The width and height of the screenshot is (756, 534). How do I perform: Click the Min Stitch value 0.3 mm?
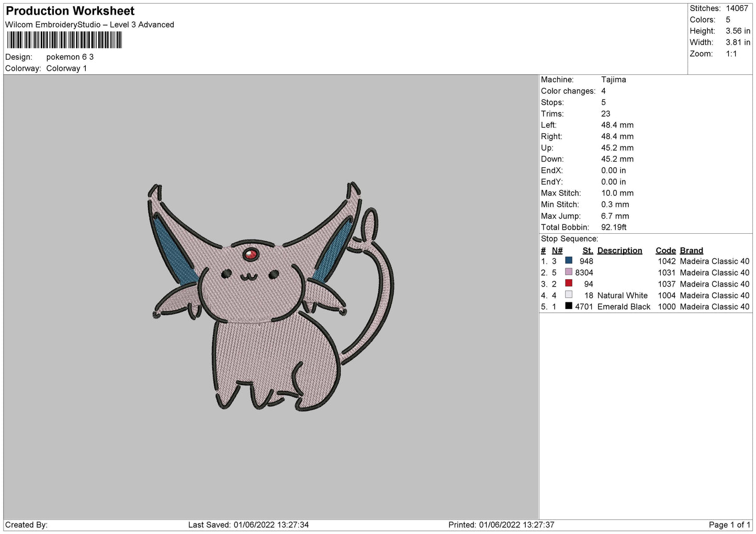coord(615,204)
